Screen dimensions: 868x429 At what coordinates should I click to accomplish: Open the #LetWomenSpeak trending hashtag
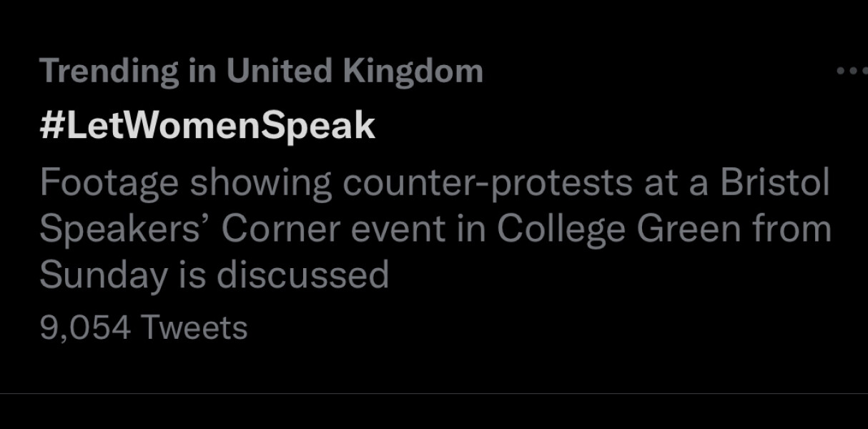[207, 127]
